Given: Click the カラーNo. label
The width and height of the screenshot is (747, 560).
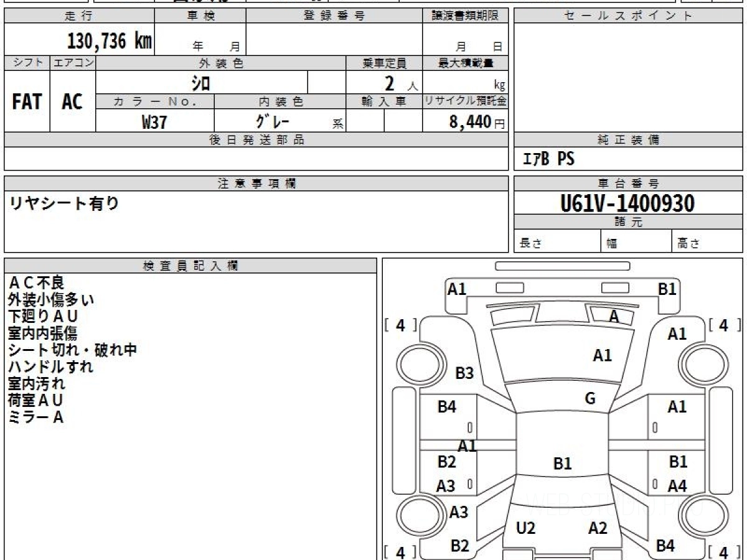Looking at the screenshot, I should 155,101.
